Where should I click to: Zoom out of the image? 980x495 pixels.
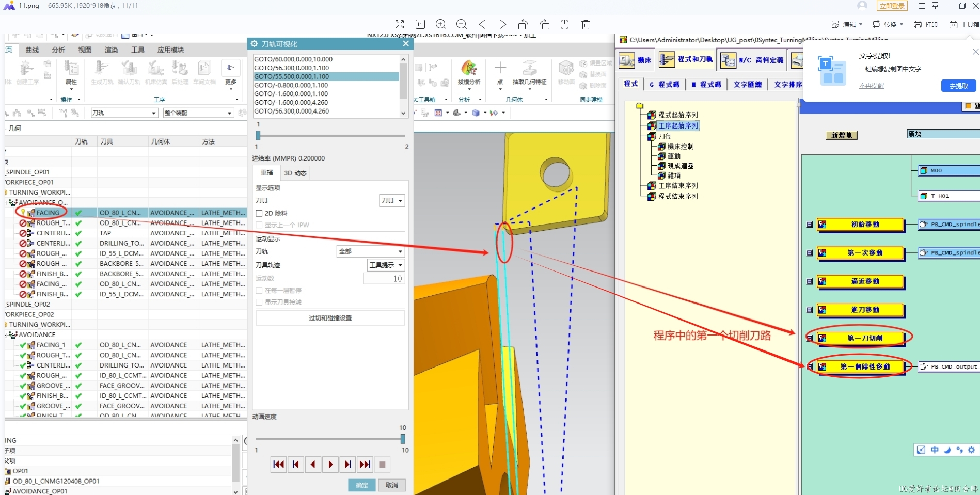point(462,24)
